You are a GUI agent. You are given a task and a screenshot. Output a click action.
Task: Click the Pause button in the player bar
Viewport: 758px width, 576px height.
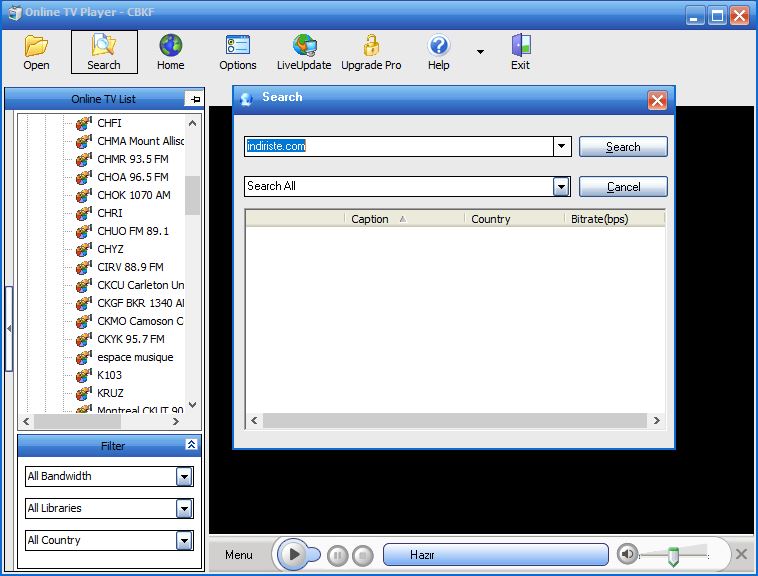click(337, 555)
